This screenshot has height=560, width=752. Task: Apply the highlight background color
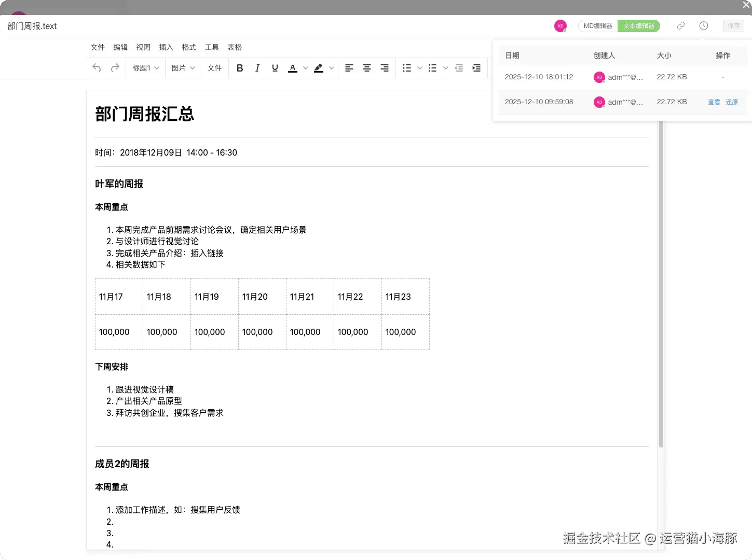319,68
